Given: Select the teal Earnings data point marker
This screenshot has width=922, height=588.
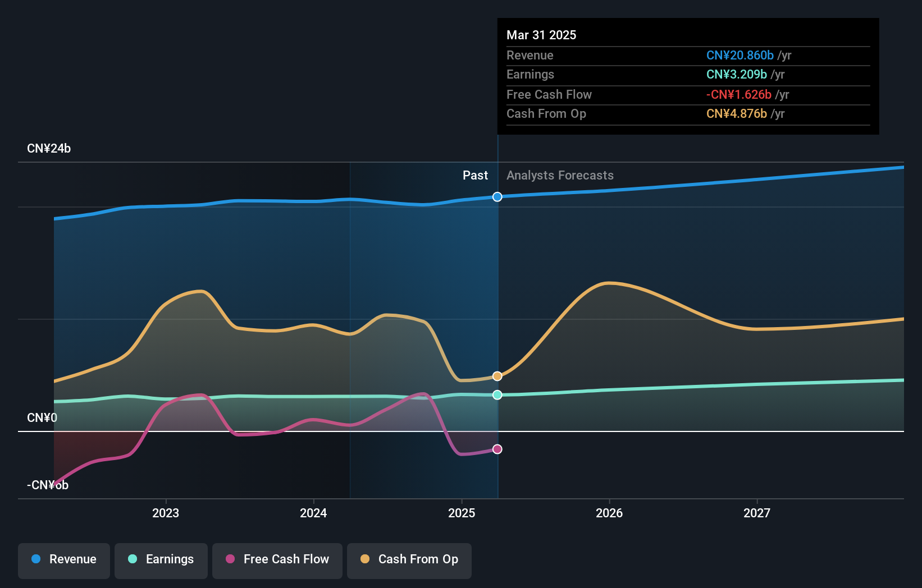Looking at the screenshot, I should 497,395.
